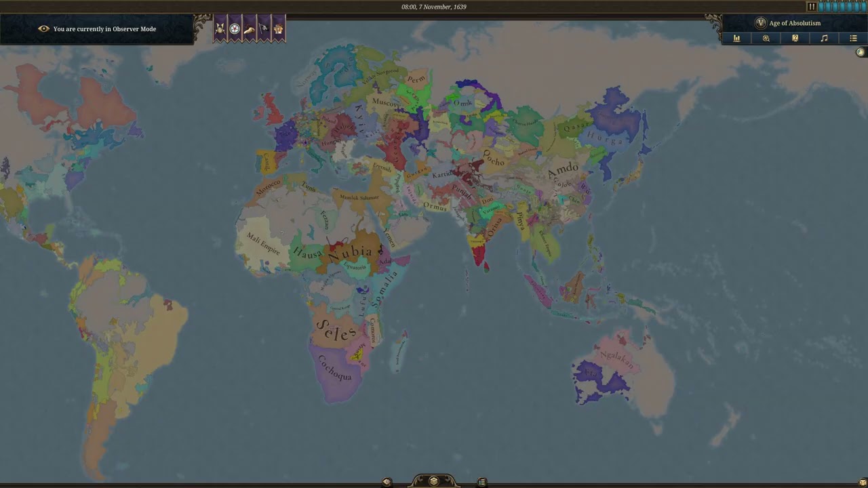This screenshot has height=488, width=868.
Task: Open the map search magnifier icon
Action: [x=766, y=39]
